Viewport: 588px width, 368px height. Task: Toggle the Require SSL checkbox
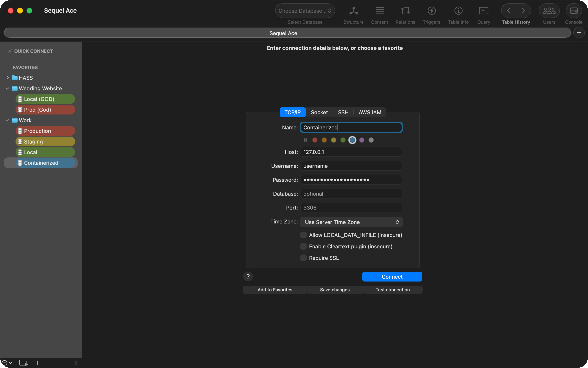(x=303, y=258)
